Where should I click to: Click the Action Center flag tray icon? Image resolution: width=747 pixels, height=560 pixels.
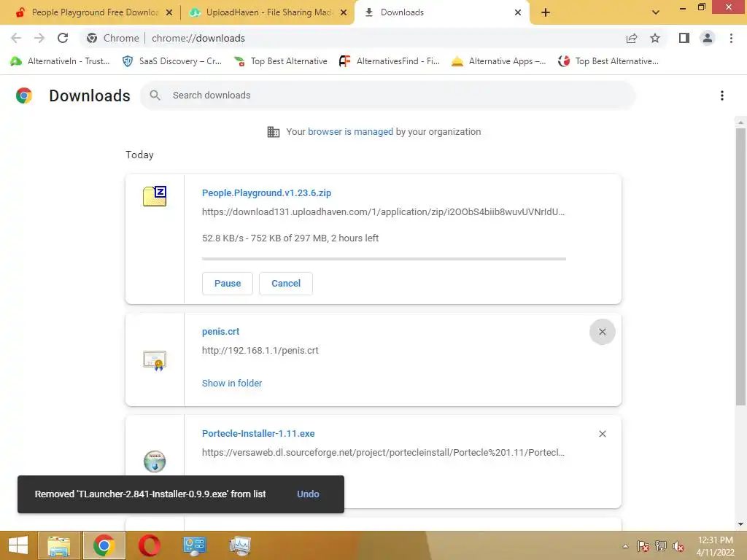pos(643,546)
